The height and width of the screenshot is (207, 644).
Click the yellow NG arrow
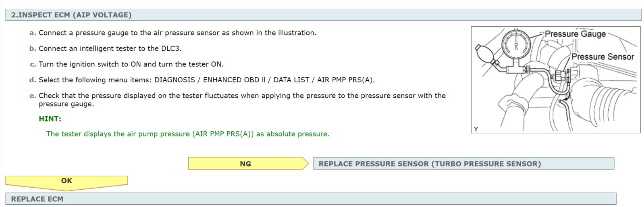click(x=248, y=163)
